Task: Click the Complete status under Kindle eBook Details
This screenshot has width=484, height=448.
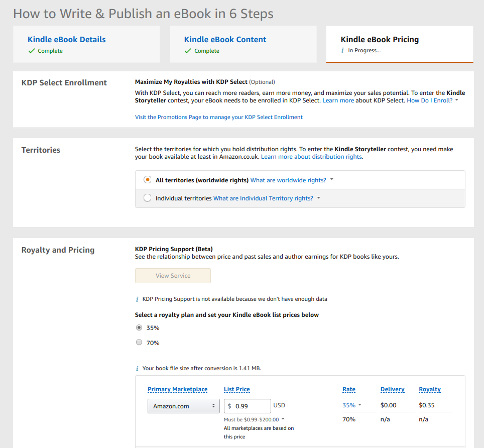Action: [50, 51]
